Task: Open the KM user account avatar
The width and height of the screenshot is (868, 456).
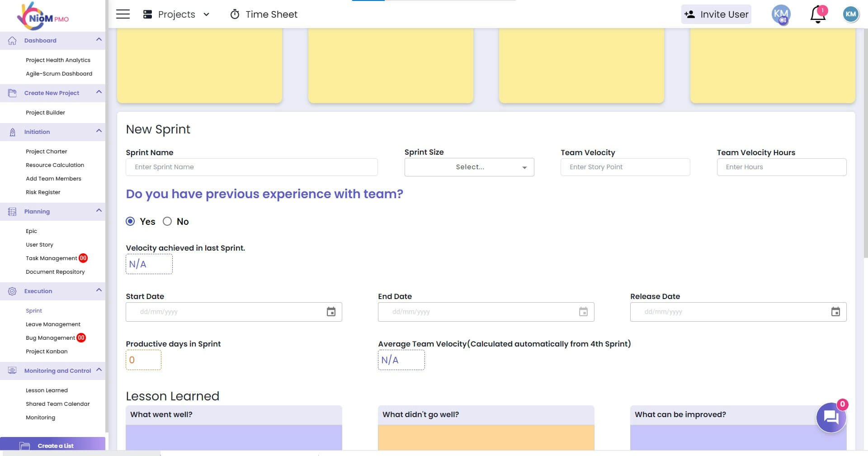Action: (851, 14)
